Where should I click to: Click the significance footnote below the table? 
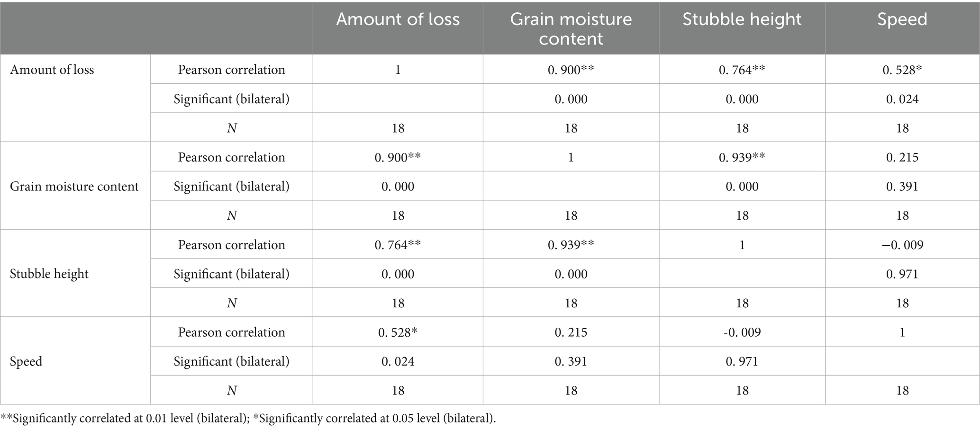point(248,419)
